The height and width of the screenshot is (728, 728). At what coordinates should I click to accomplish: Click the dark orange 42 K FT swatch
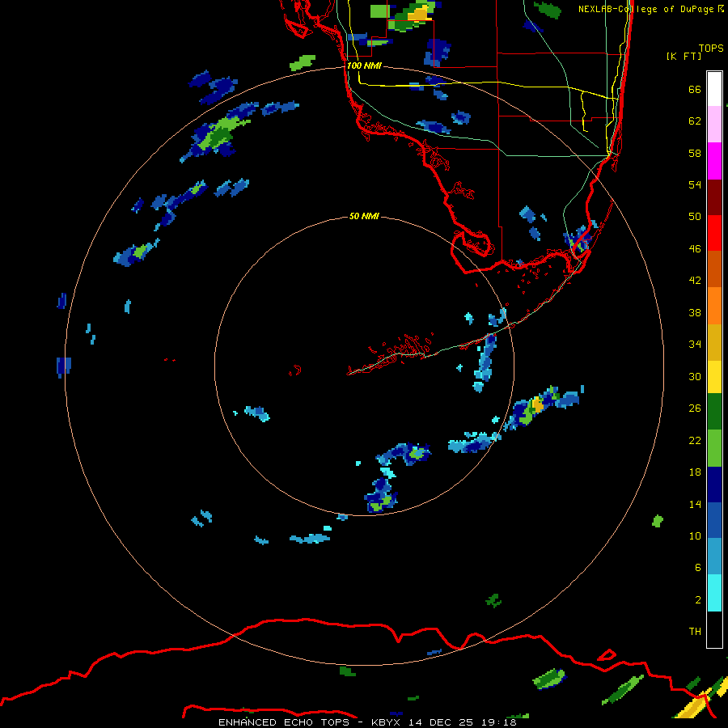click(x=714, y=269)
